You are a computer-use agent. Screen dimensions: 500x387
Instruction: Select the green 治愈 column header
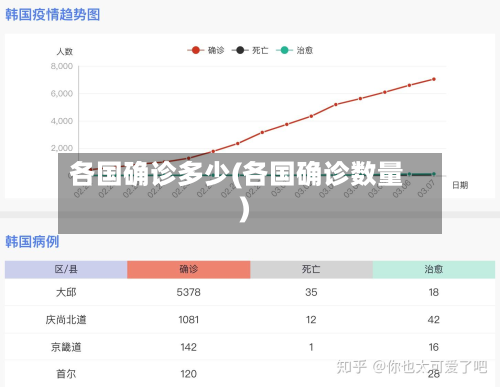(x=434, y=269)
